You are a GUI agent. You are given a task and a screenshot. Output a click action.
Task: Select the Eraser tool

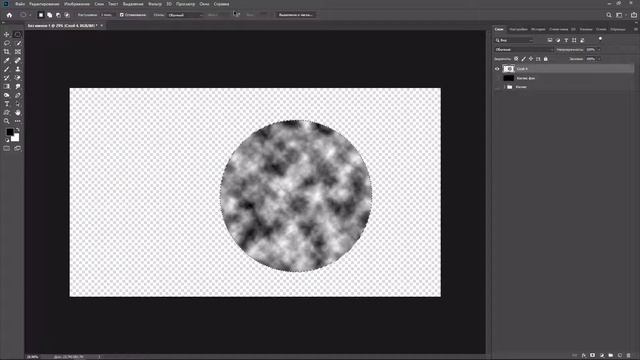click(18, 78)
